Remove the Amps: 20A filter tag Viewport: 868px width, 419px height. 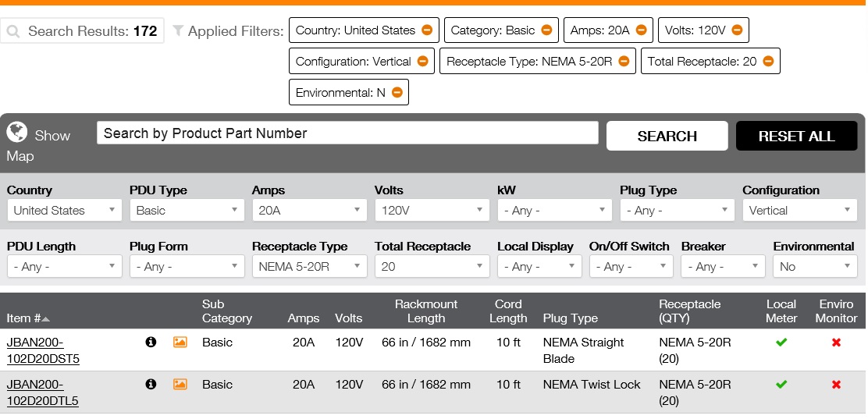(641, 30)
